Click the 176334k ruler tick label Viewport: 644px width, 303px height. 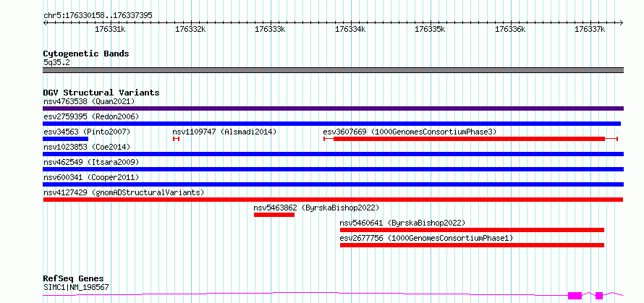point(350,30)
